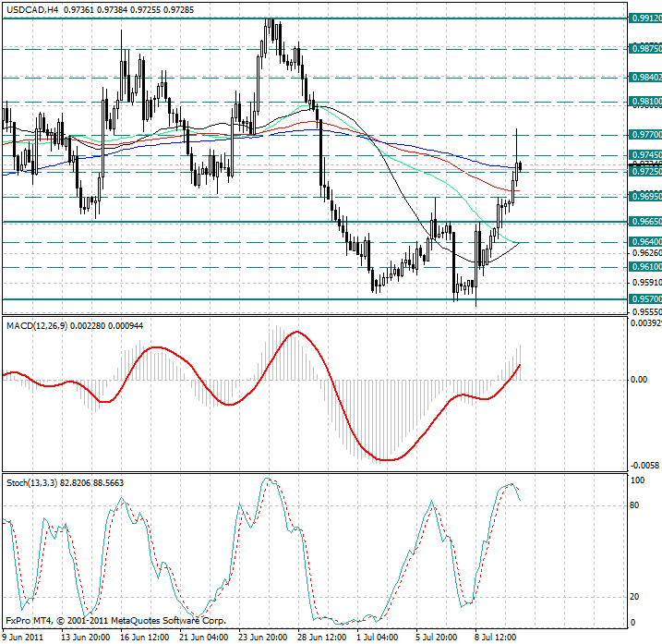This screenshot has height=644, width=662.
Task: Click the MACD 0.00 scale value
Action: 638,380
